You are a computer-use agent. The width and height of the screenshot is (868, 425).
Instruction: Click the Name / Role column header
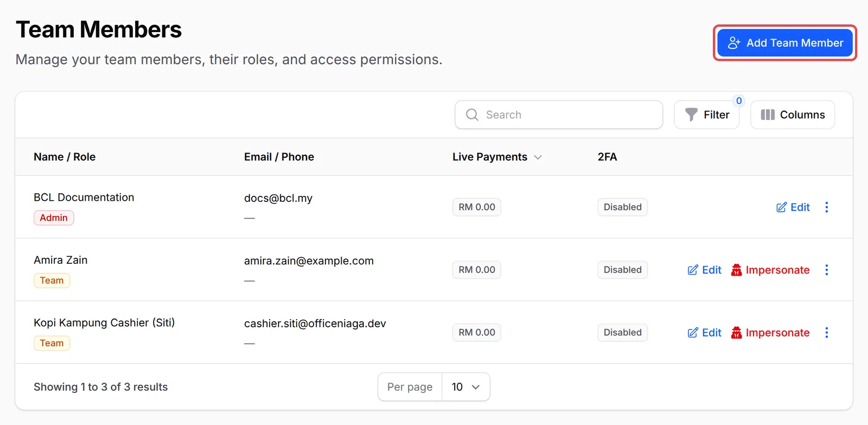pyautogui.click(x=65, y=157)
